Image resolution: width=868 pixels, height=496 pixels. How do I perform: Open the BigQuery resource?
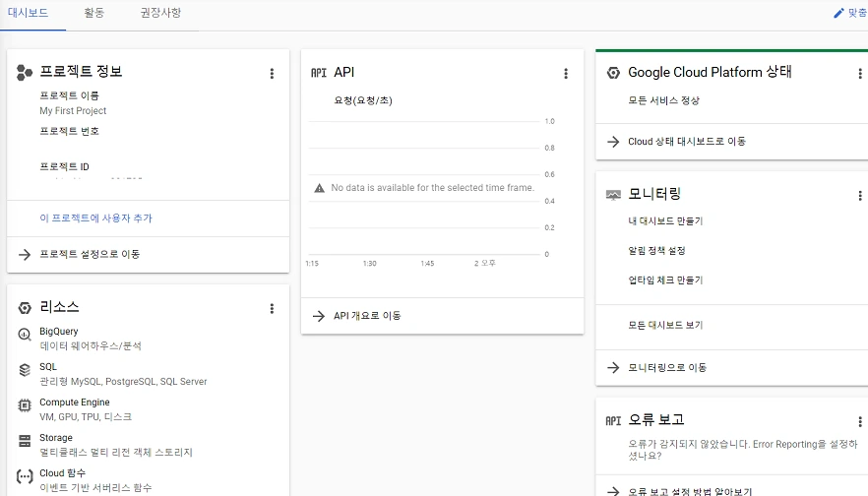coord(59,331)
